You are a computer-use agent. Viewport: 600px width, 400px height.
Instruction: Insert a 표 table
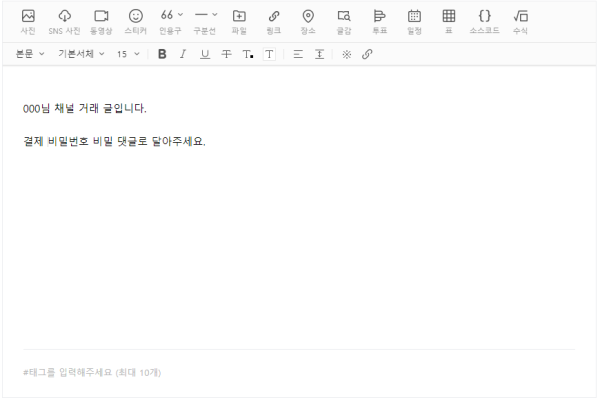pyautogui.click(x=449, y=20)
